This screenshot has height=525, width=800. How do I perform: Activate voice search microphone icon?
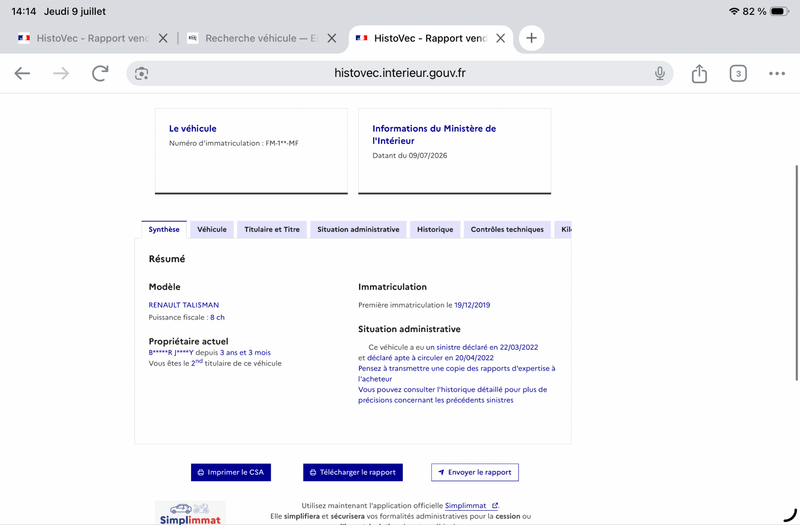point(660,73)
